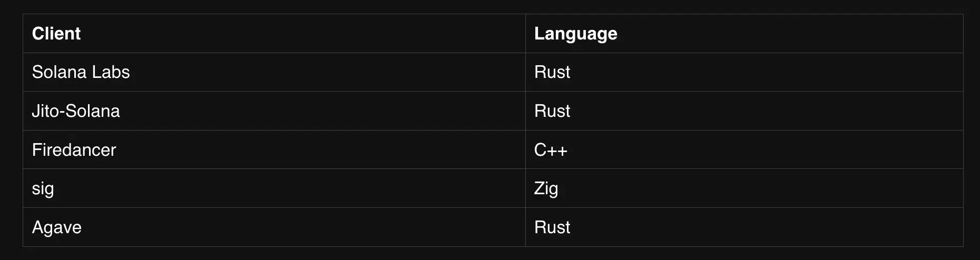Select the Agave client cell

point(274,227)
